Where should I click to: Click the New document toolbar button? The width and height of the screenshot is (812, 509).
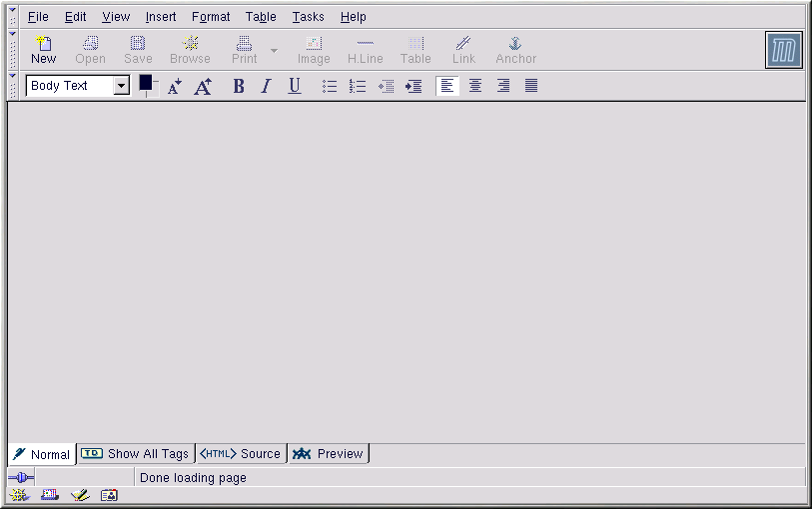click(44, 50)
